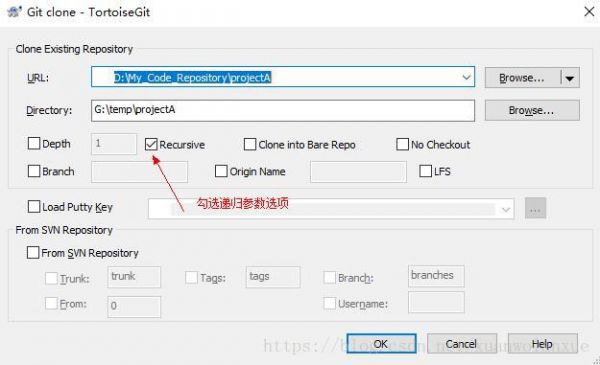Click the TortoiseGit title bar icon
Viewport: 600px width, 365px height.
tap(15, 12)
